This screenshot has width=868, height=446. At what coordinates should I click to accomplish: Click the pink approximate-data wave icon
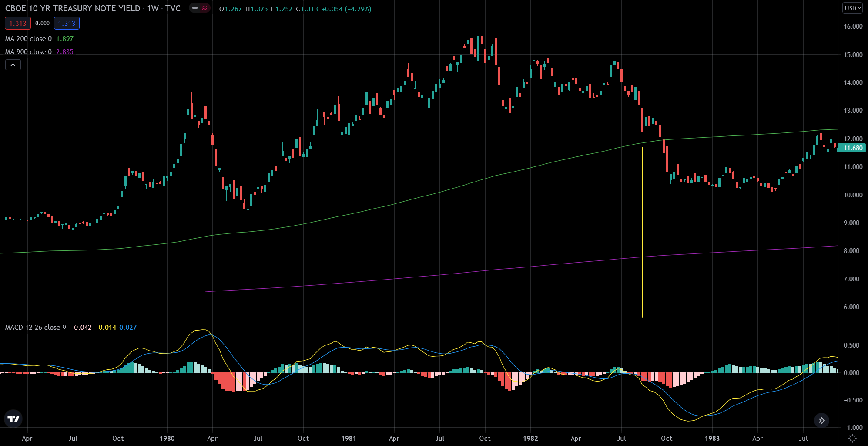(204, 8)
